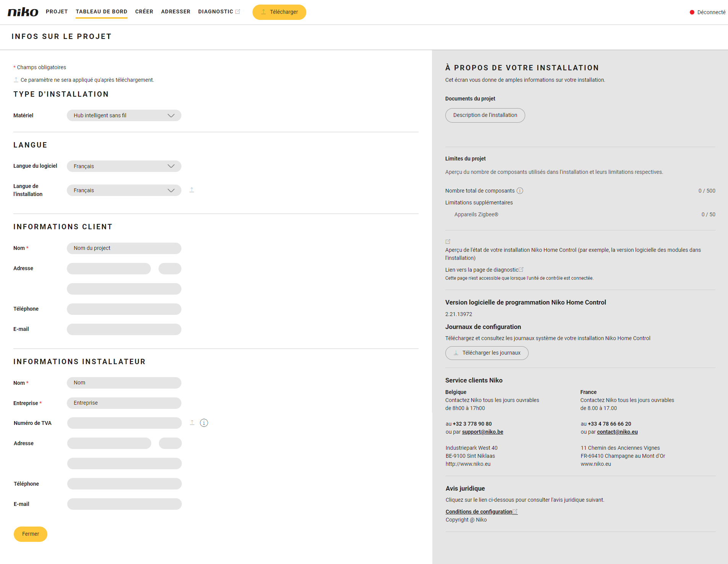Open Lien vers la page de diagnostic
This screenshot has height=564, width=728.
tap(484, 270)
